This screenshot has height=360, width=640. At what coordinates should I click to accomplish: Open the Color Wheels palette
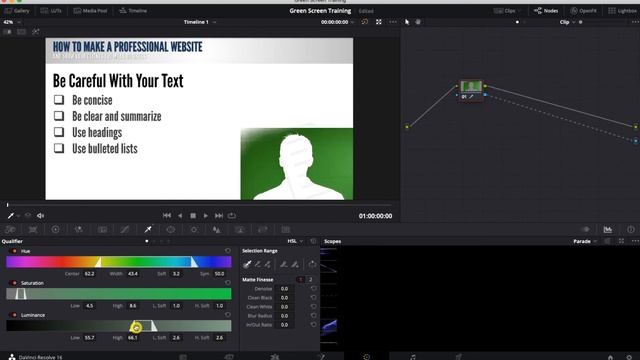[56, 230]
